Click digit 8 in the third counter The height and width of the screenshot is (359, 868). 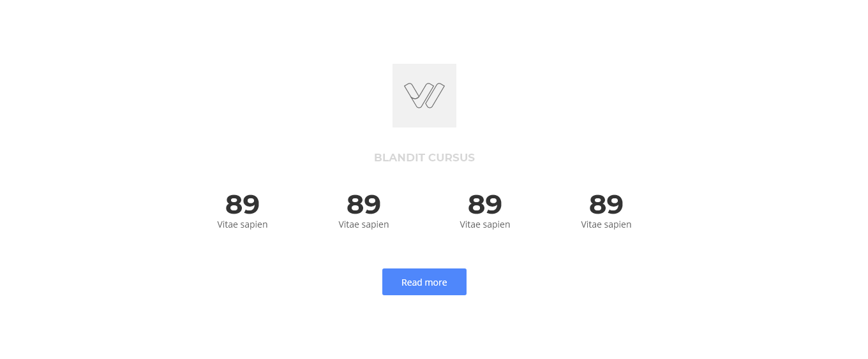tap(477, 205)
